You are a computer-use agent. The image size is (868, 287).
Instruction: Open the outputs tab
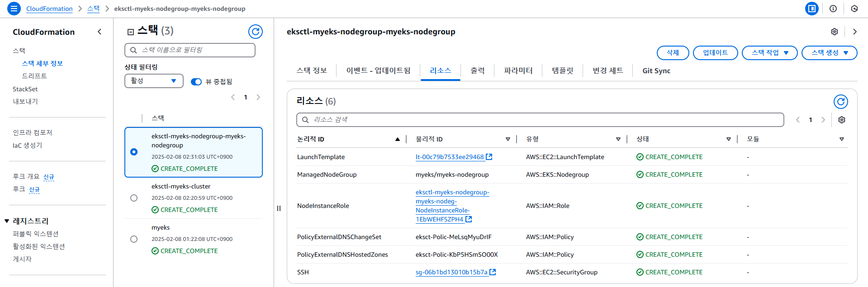pyautogui.click(x=477, y=71)
